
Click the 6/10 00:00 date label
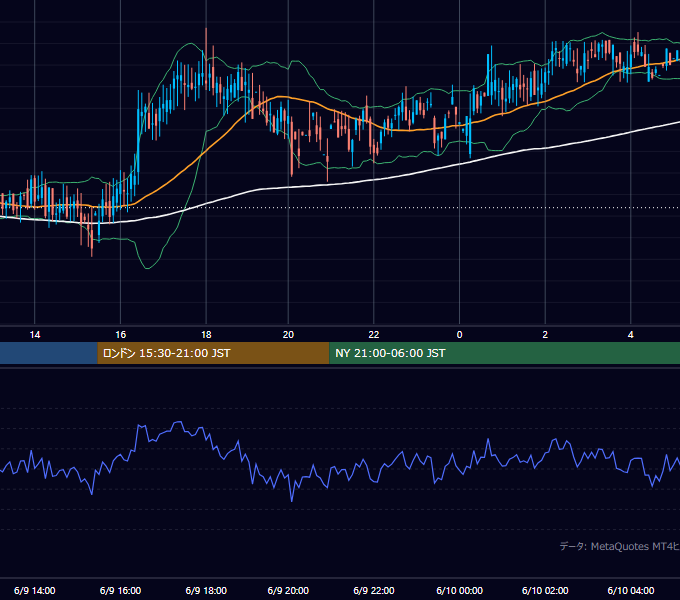pyautogui.click(x=460, y=590)
